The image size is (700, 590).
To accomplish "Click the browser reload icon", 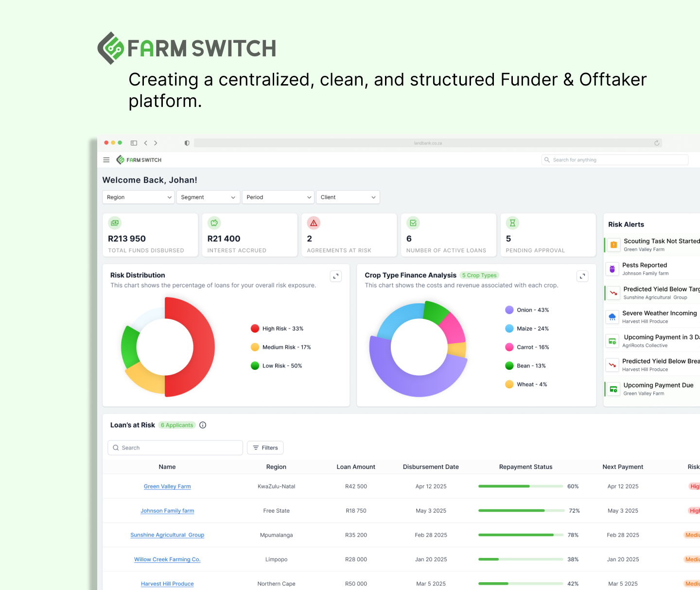I will tap(657, 143).
